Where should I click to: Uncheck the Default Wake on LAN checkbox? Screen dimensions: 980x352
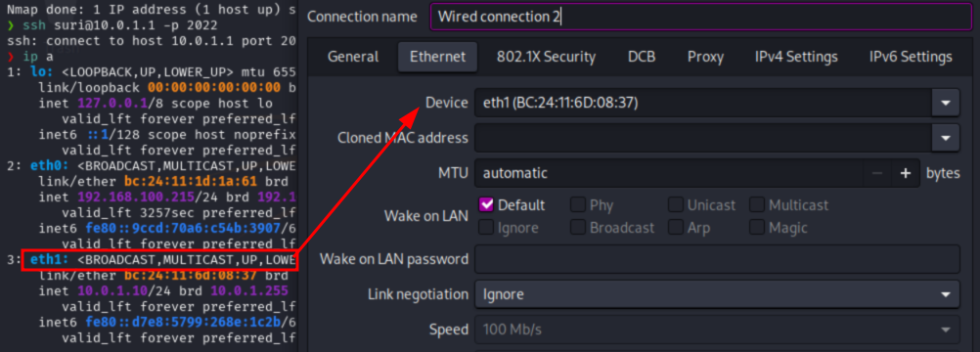point(487,204)
